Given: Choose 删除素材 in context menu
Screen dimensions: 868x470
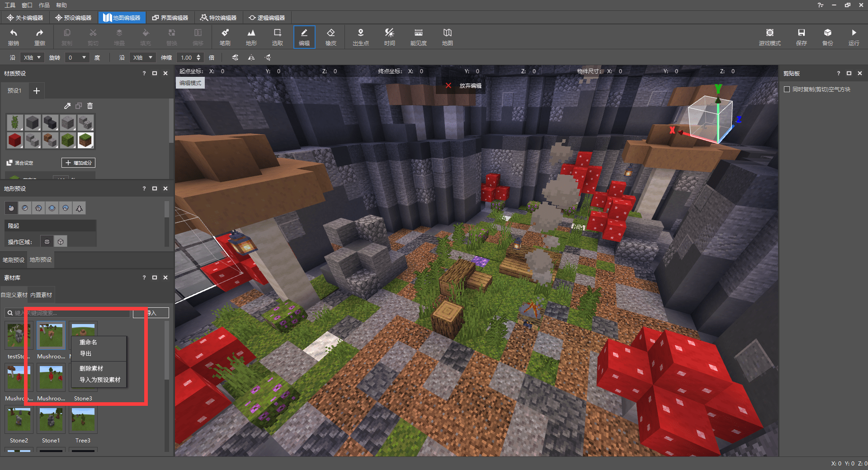Looking at the screenshot, I should [x=99, y=368].
